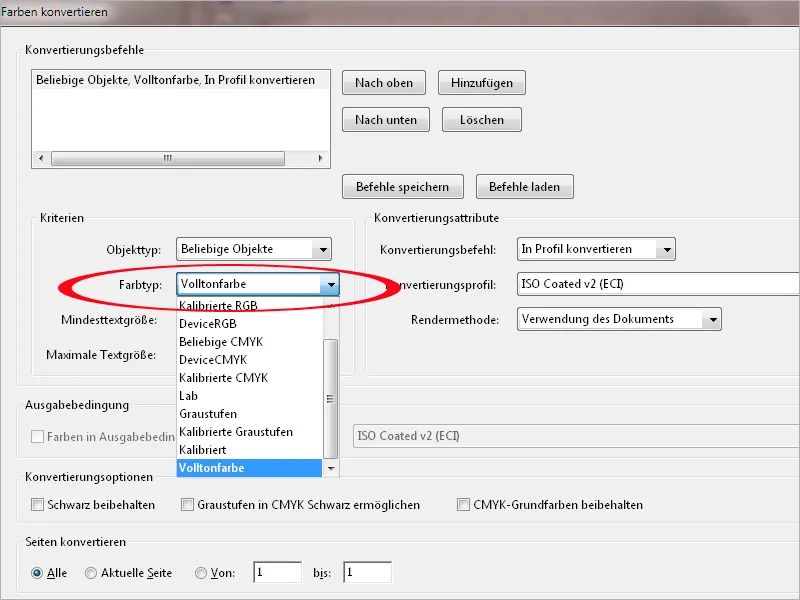The image size is (800, 600).
Task: Click the "Löschen" button
Action: [x=483, y=119]
